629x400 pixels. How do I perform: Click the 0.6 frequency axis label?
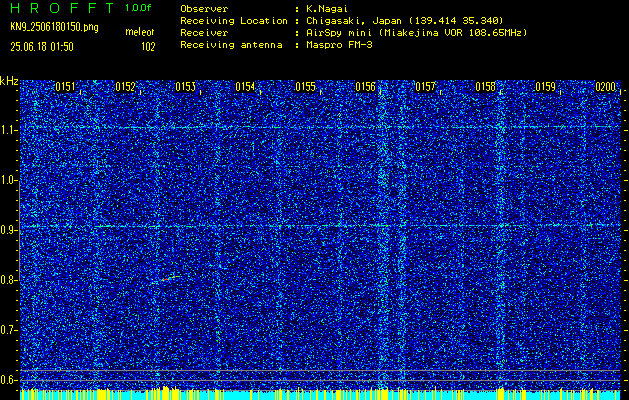click(8, 380)
